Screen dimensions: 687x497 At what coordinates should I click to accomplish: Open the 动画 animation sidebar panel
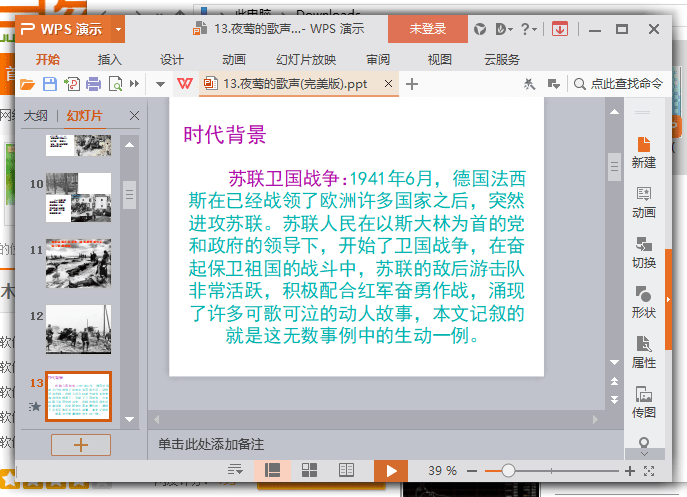[644, 201]
